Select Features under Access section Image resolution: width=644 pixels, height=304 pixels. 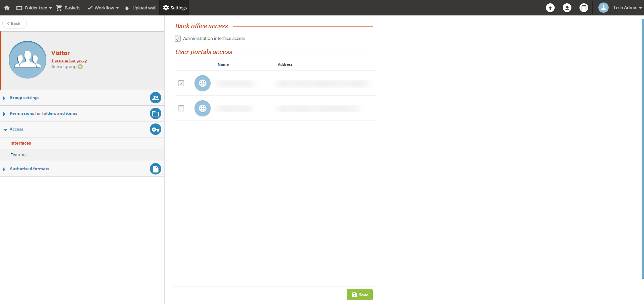point(19,155)
